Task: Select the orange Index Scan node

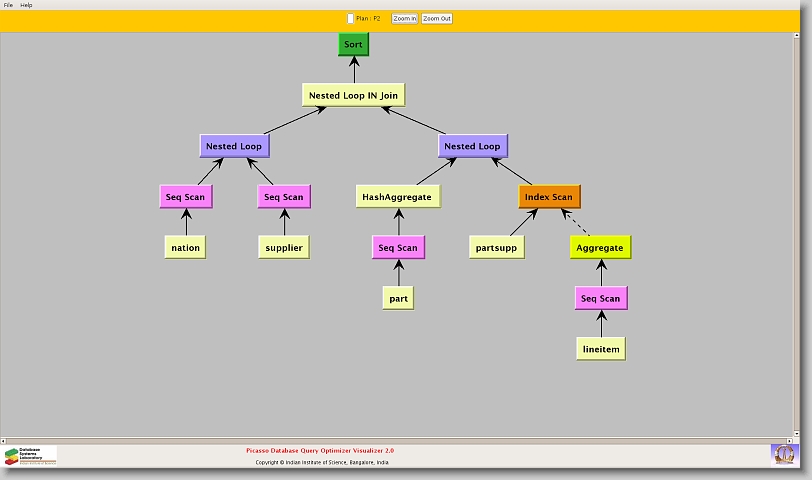Action: 549,197
